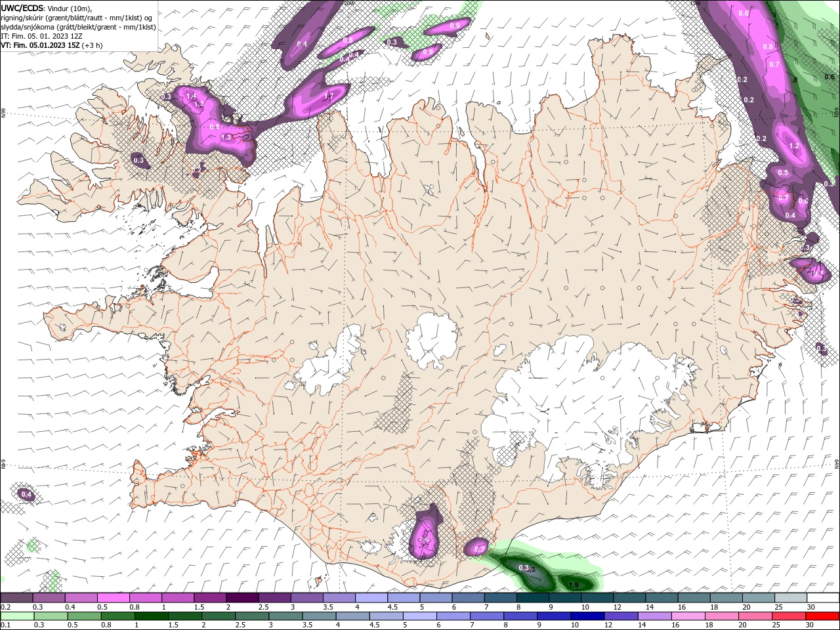Select the upper legend swatch spanning 16–18
The width and height of the screenshot is (840, 630).
[x=694, y=598]
